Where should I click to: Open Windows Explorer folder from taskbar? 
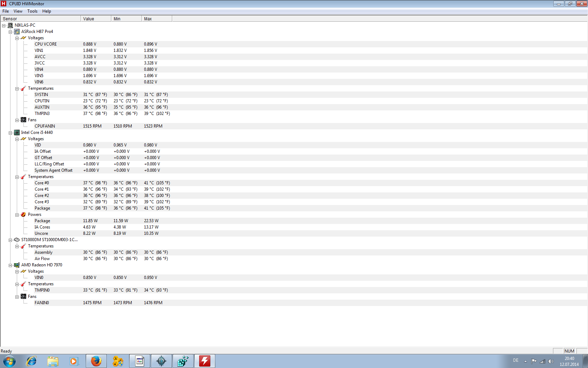click(x=53, y=361)
